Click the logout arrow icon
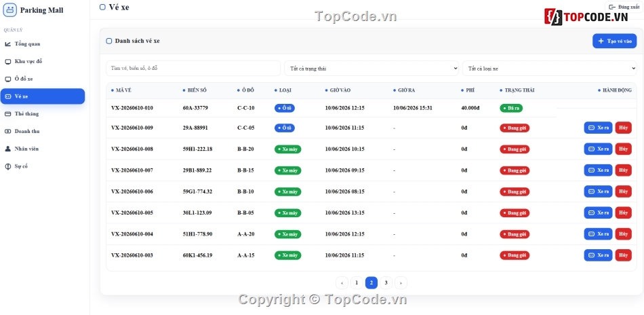The width and height of the screenshot is (644, 315). click(x=612, y=7)
